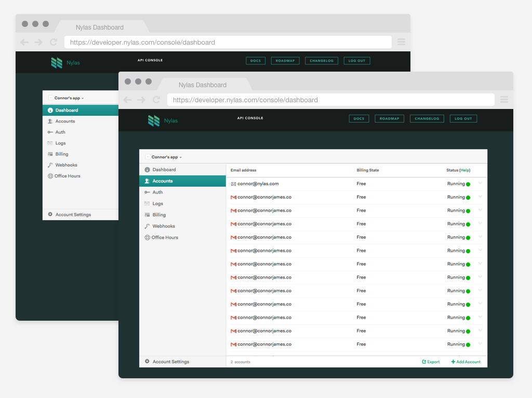
Task: Click ROADMAP button in back window
Action: [285, 61]
